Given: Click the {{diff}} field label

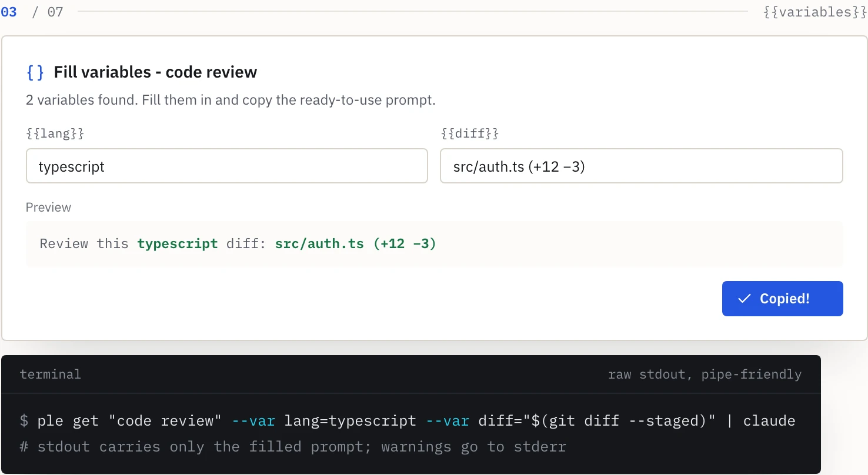Looking at the screenshot, I should pos(469,133).
